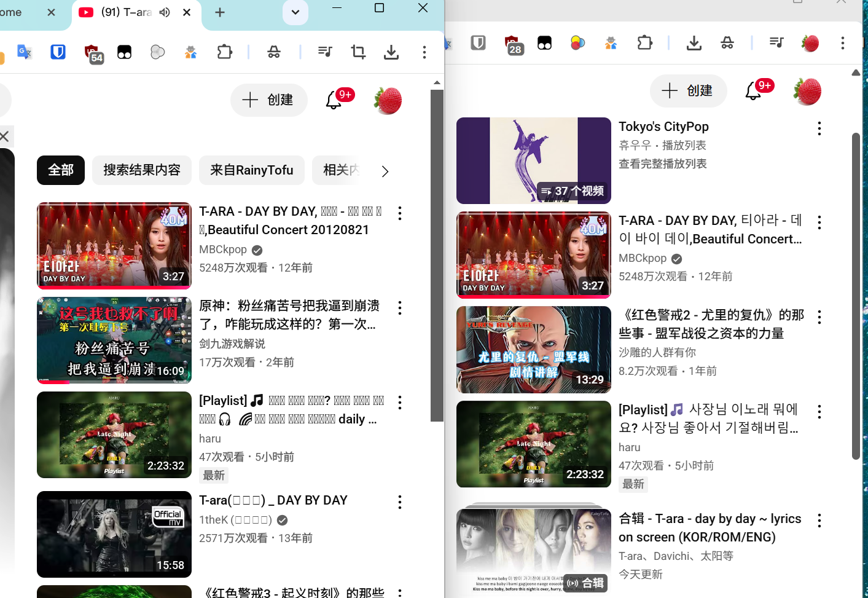This screenshot has width=868, height=598.
Task: Open 红色警戒2 尤里的复仇 video title
Action: click(711, 324)
